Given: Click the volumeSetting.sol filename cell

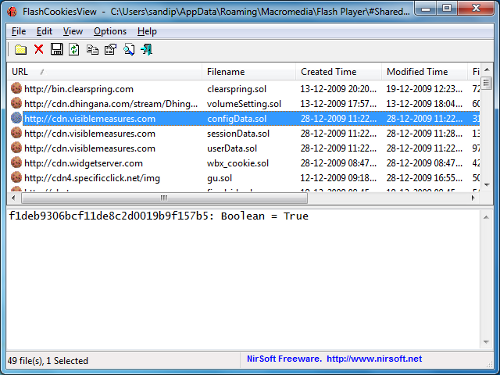Looking at the screenshot, I should (244, 104).
